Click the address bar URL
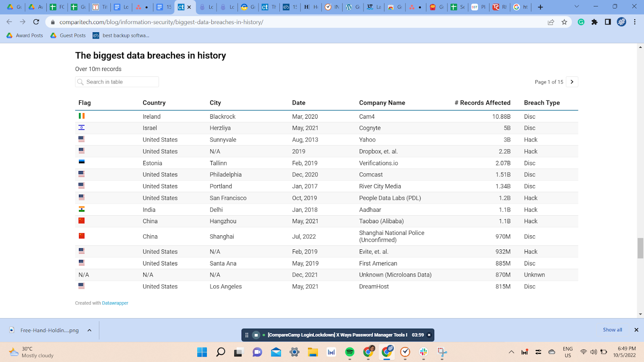This screenshot has width=644, height=362. pos(161,22)
